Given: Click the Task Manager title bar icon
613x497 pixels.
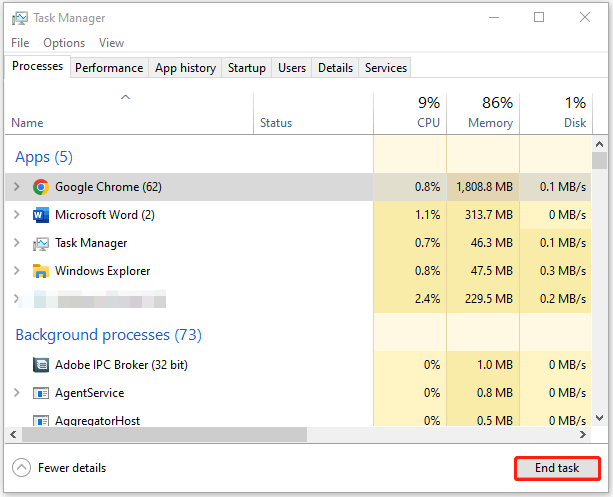Looking at the screenshot, I should (x=20, y=18).
